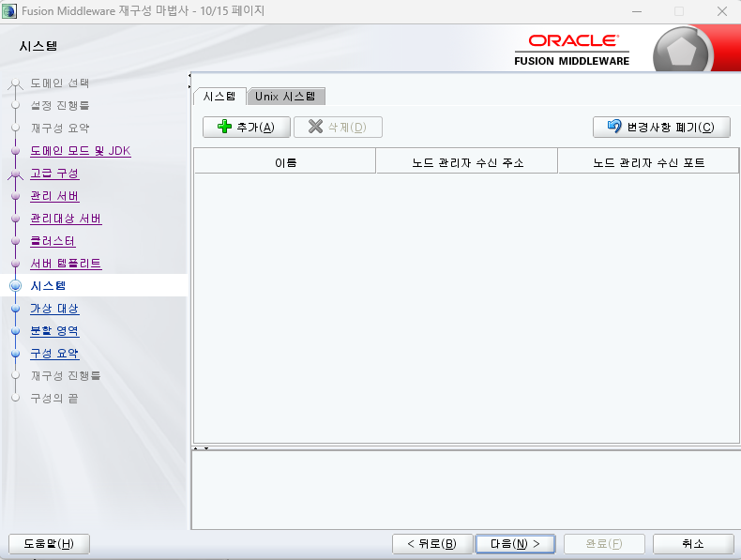Click the 삭제(D) button

(x=338, y=128)
